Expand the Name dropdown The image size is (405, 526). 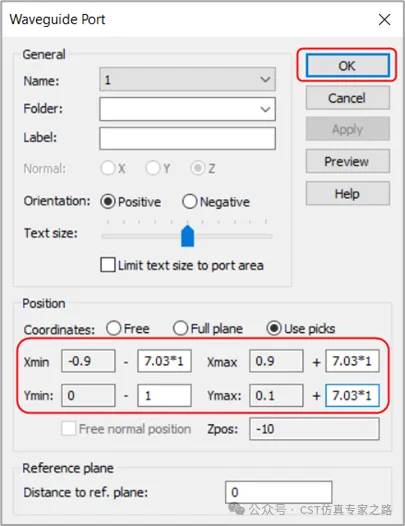pos(265,80)
